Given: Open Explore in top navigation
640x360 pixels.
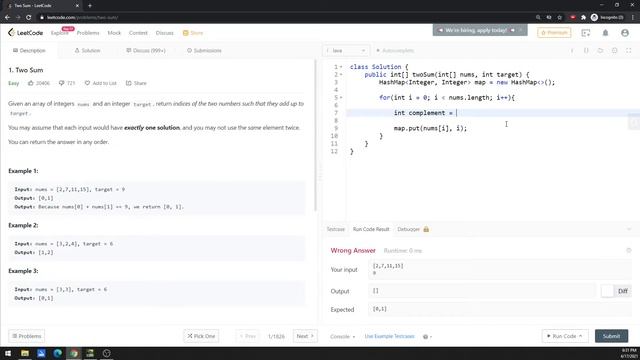Looking at the screenshot, I should tap(60, 33).
